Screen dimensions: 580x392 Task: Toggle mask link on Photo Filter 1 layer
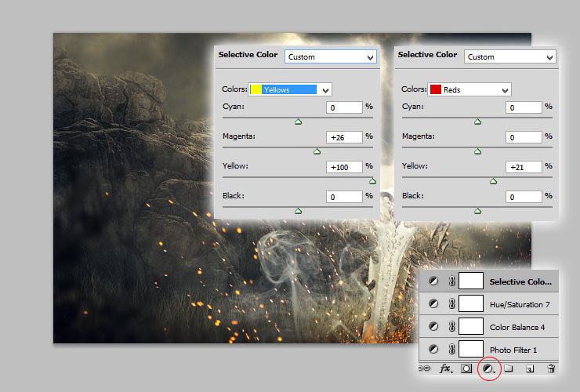[451, 349]
